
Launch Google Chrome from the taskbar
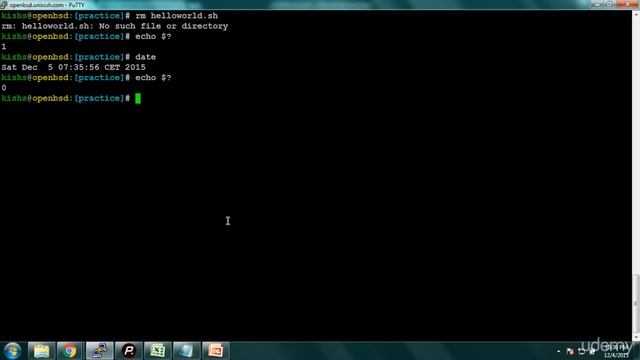tap(69, 351)
